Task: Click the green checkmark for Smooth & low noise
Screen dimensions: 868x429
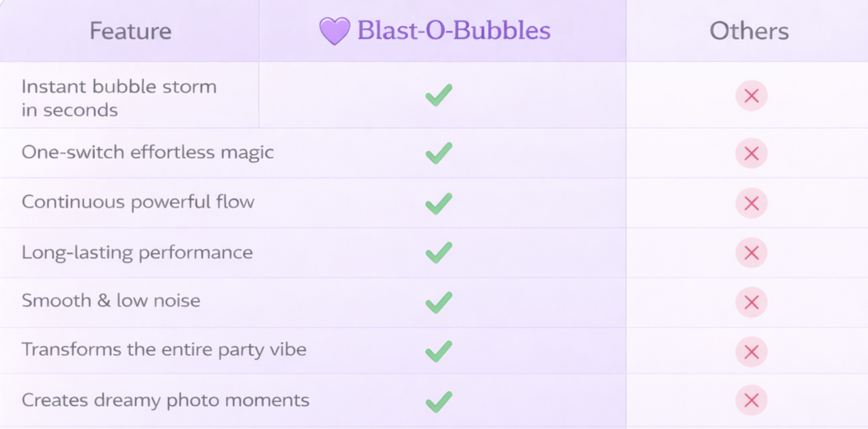Action: point(439,302)
